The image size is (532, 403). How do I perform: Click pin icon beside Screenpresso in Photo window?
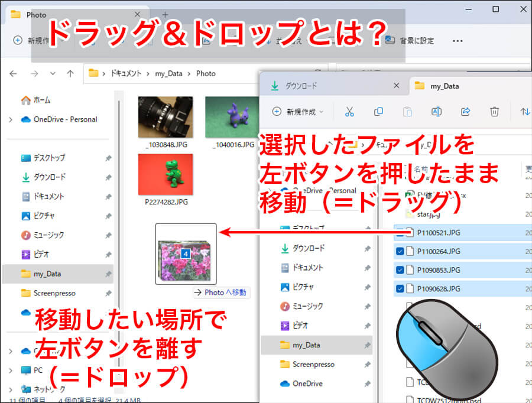pos(108,294)
